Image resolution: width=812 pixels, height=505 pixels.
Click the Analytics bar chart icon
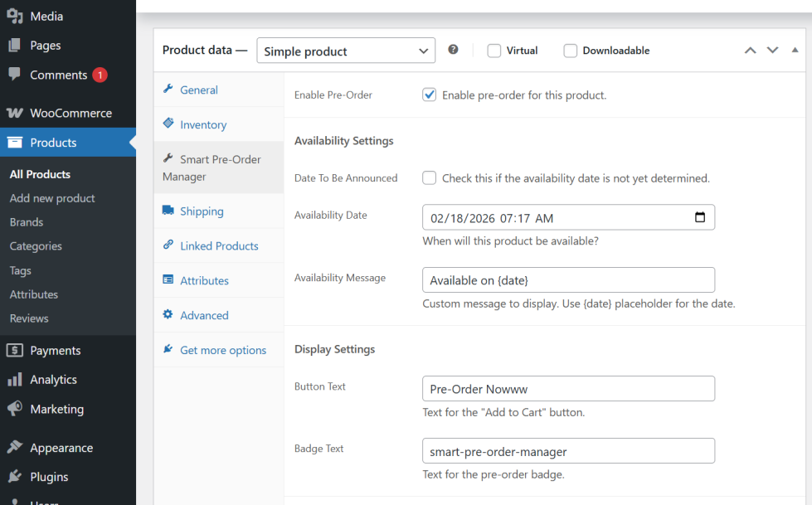click(14, 379)
